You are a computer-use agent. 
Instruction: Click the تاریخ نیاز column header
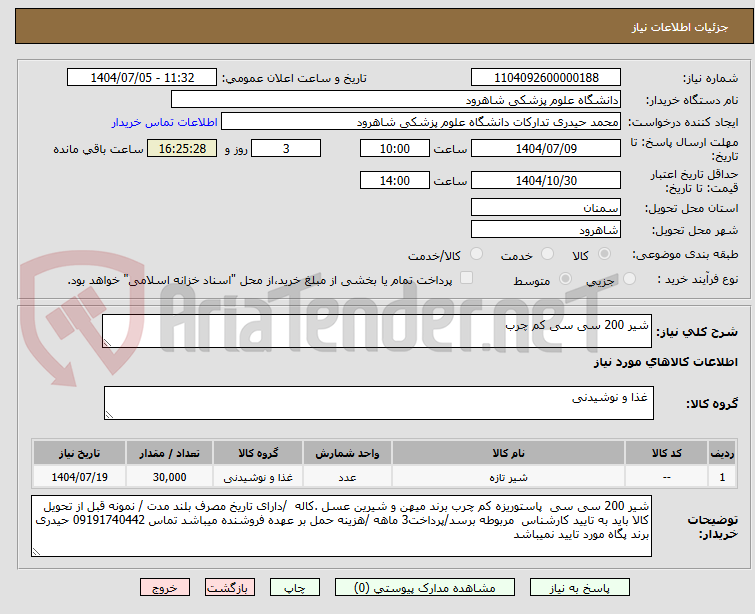(x=79, y=453)
